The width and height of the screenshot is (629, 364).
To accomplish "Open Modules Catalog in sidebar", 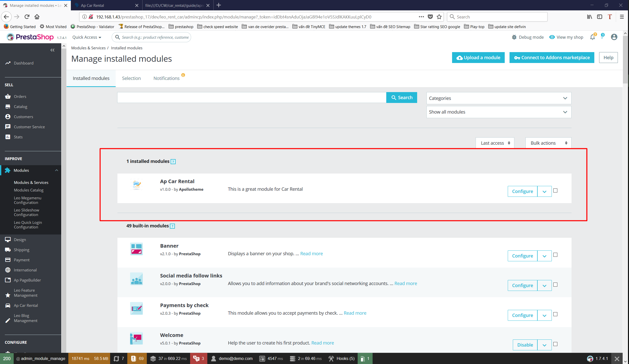I will (29, 190).
